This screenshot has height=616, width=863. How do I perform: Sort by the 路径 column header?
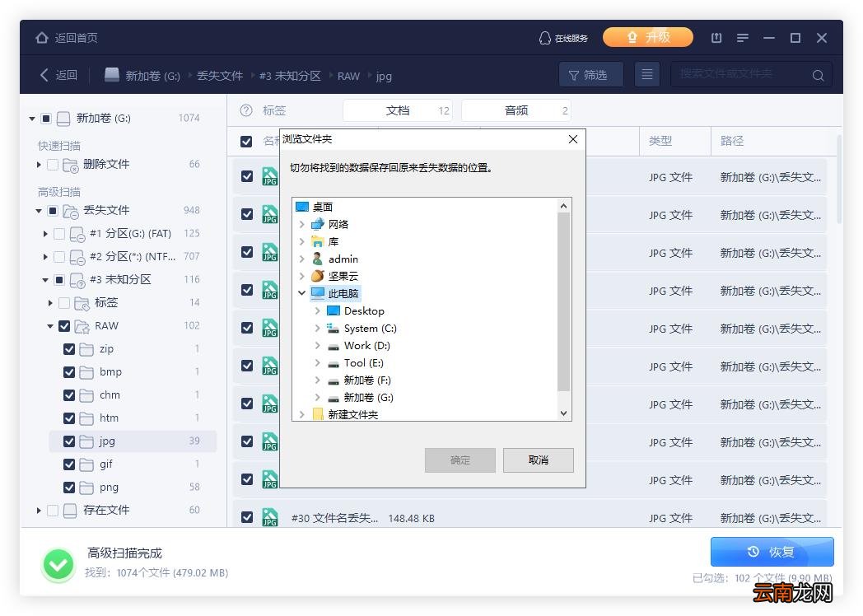point(732,141)
